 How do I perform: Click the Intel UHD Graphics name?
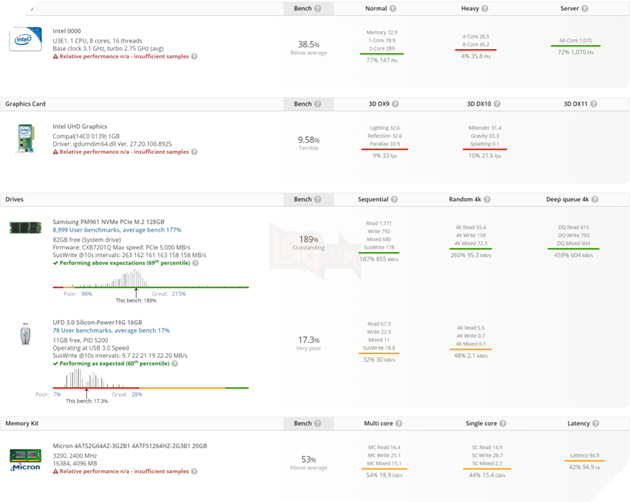81,127
